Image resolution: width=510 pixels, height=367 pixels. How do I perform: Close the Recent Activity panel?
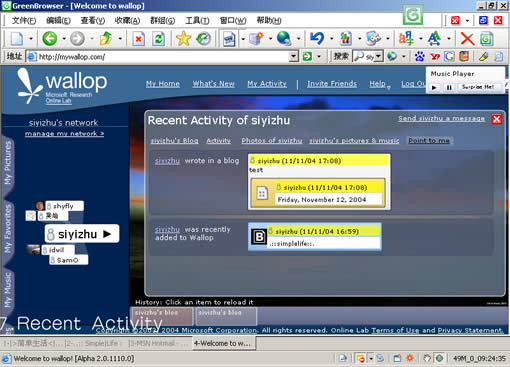(496, 119)
